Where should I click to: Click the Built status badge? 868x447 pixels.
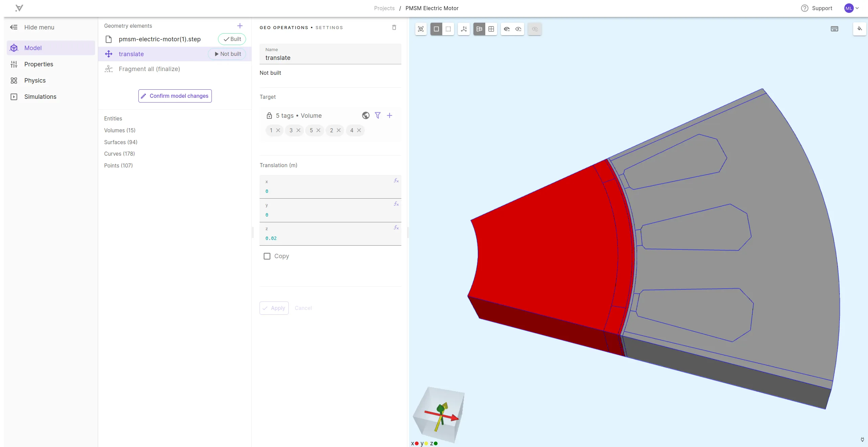click(x=232, y=39)
